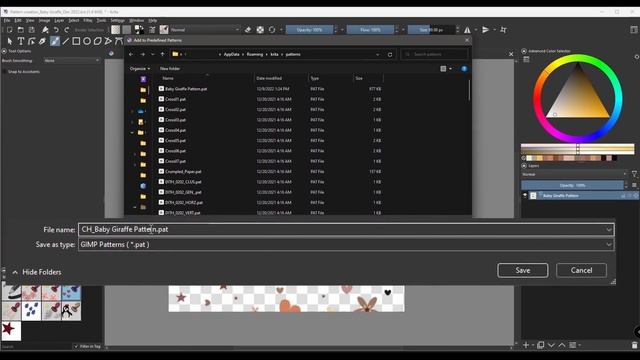Open Layers blending mode Normal dropdown

[574, 174]
